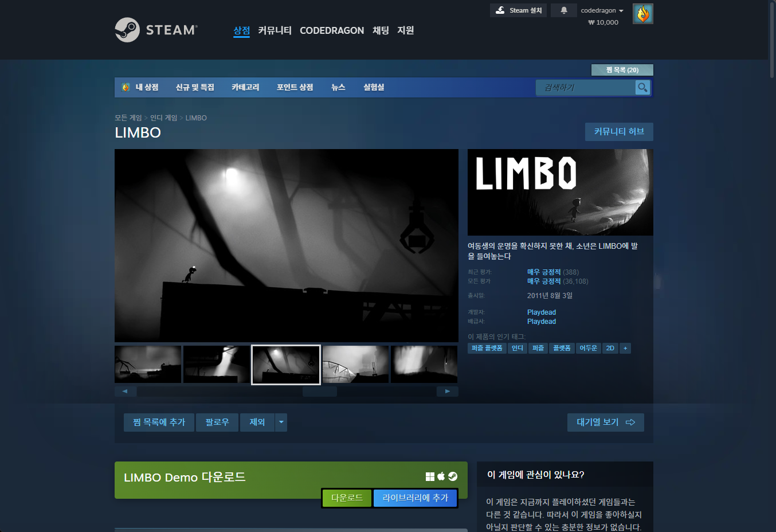Screen dimensions: 776x532
Task: Open 포인트 상점 tab
Action: pos(295,87)
